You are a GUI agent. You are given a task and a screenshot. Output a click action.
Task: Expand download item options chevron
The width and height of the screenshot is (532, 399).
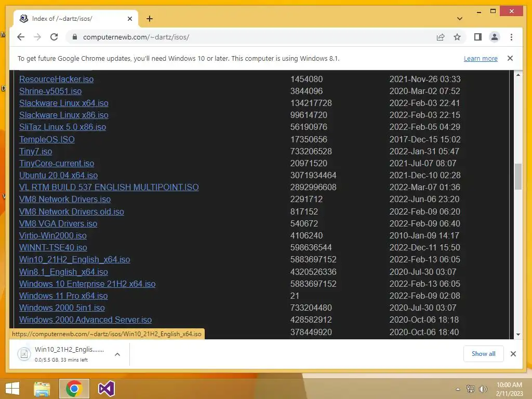pos(117,354)
